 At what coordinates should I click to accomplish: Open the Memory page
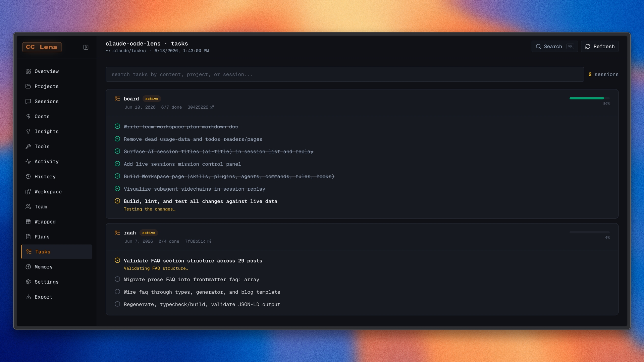point(57,267)
